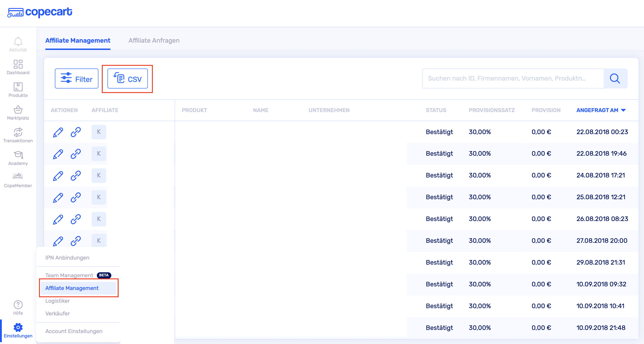Click the search input field
644x344 pixels.
pyautogui.click(x=512, y=79)
